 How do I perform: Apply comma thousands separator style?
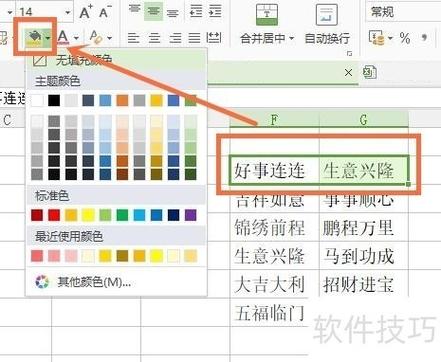pyautogui.click(x=424, y=37)
